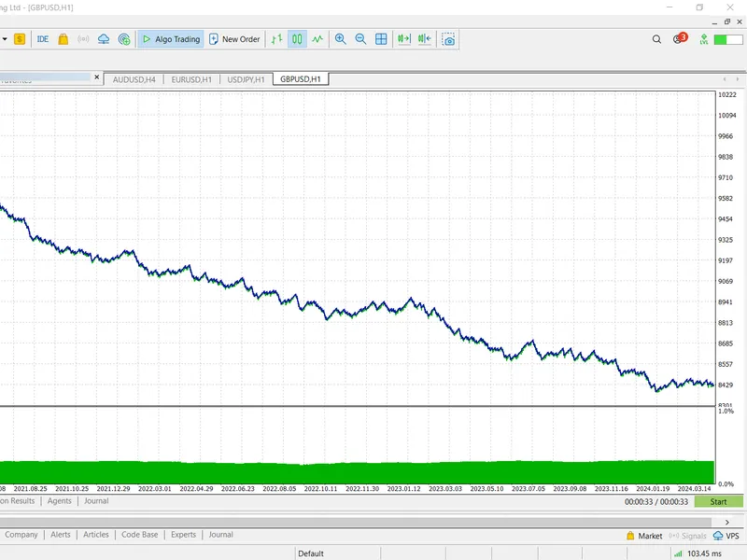Open the Alerts tab in the toolbox
Screen dimensions: 747x560
pyautogui.click(x=61, y=535)
